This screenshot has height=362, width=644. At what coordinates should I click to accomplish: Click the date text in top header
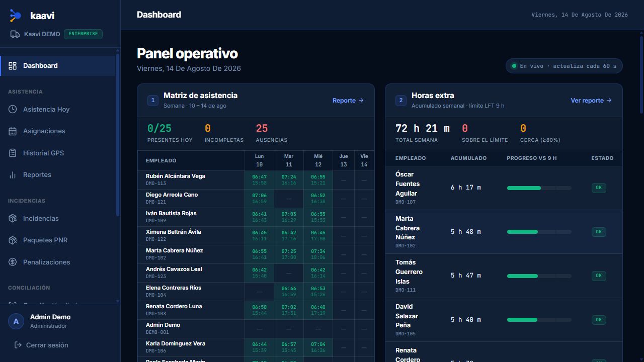[580, 15]
